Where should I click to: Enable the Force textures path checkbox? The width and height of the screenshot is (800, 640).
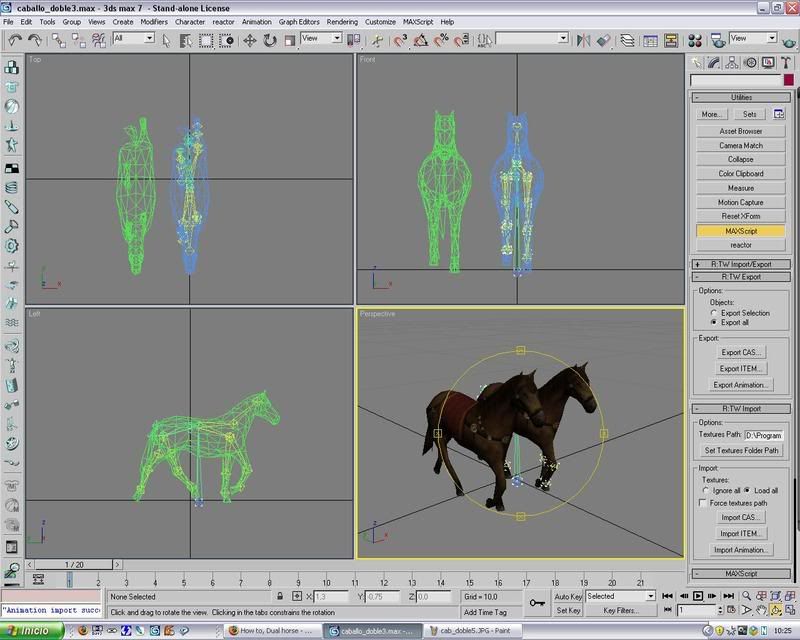703,503
